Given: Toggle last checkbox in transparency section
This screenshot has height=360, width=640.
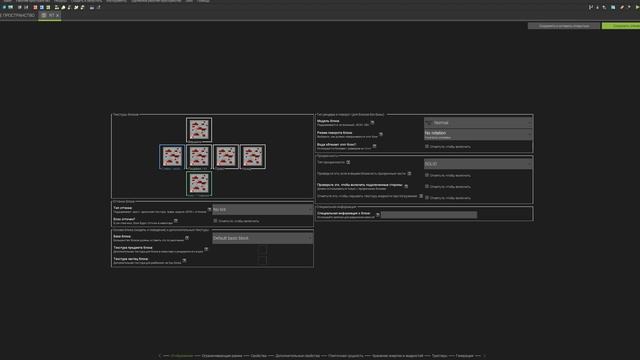Looking at the screenshot, I should pyautogui.click(x=427, y=198).
